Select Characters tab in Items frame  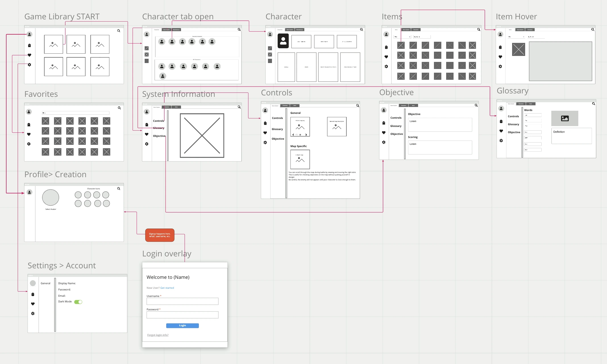coord(416,30)
